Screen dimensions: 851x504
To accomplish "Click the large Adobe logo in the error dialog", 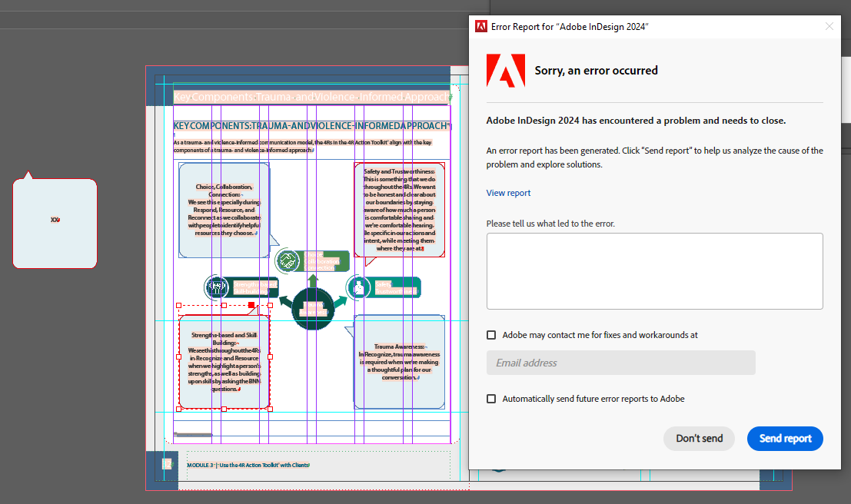I will pos(504,71).
